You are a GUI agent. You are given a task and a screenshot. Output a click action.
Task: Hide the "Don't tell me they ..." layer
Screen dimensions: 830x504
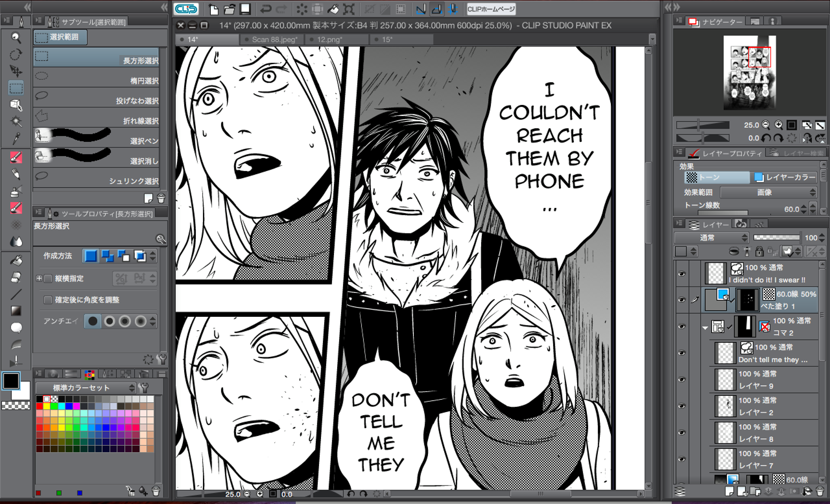[682, 353]
